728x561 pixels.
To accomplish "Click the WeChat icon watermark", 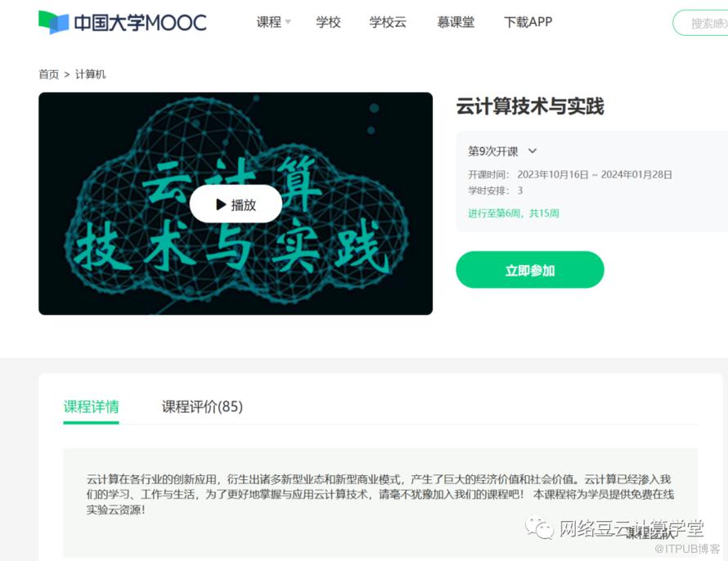I will pos(540,528).
